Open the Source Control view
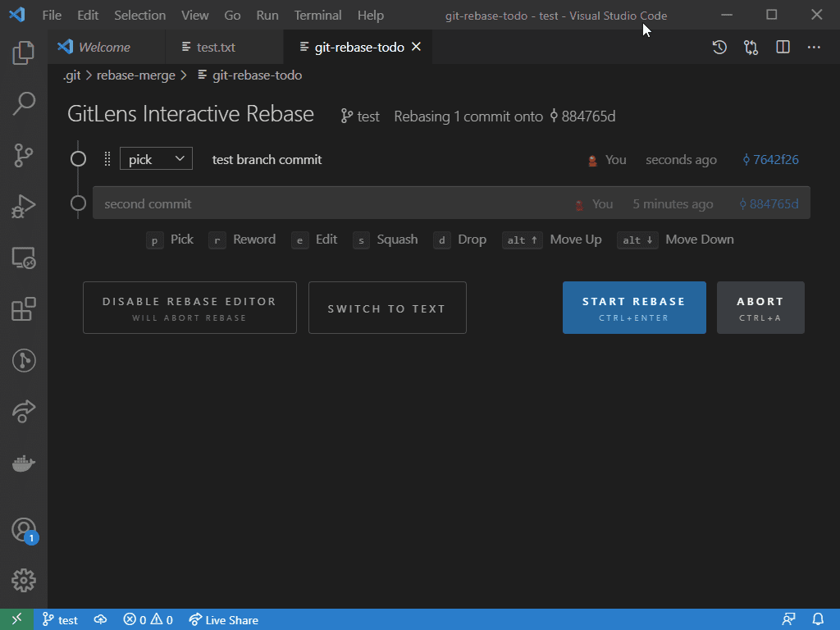840x630 pixels. (x=23, y=156)
